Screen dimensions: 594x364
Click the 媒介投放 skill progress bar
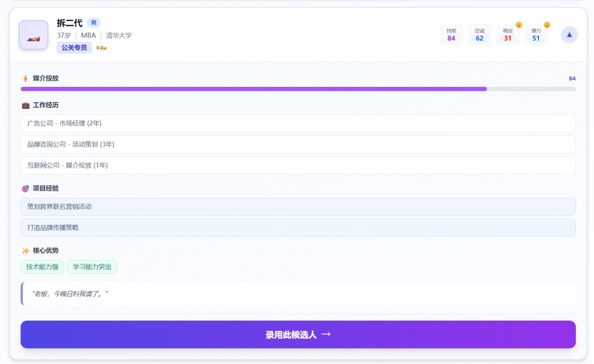tap(298, 89)
